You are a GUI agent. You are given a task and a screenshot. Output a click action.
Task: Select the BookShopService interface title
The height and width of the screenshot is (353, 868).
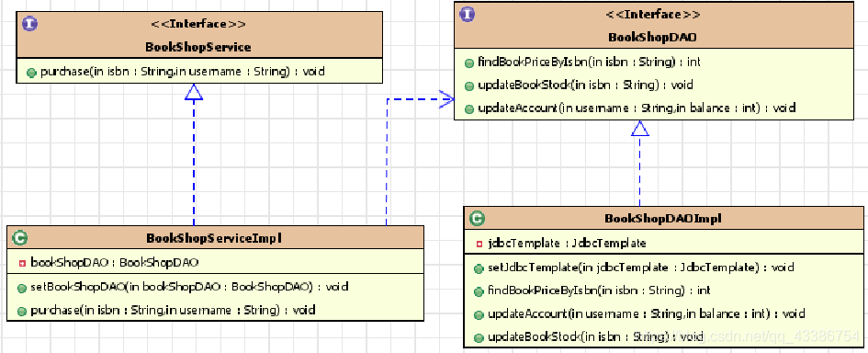[x=198, y=47]
